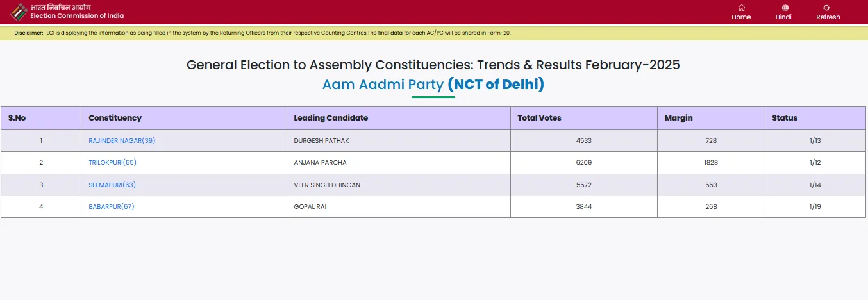Click the Margin column header
The width and height of the screenshot is (868, 300).
pos(678,118)
